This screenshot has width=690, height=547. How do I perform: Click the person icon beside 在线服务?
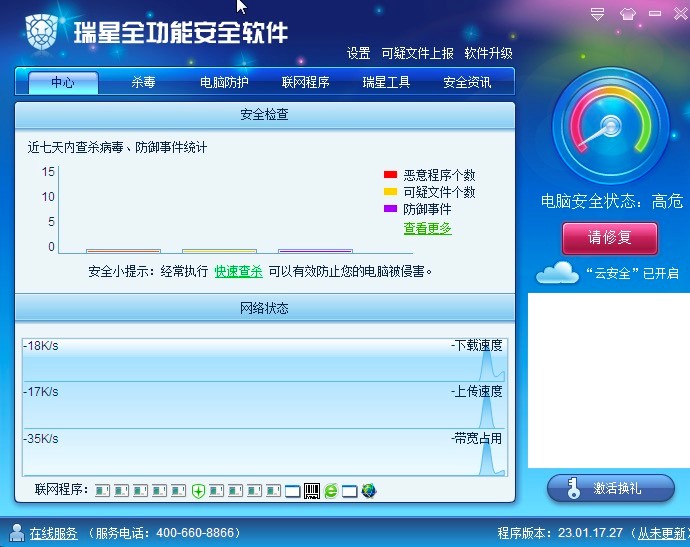(x=17, y=532)
